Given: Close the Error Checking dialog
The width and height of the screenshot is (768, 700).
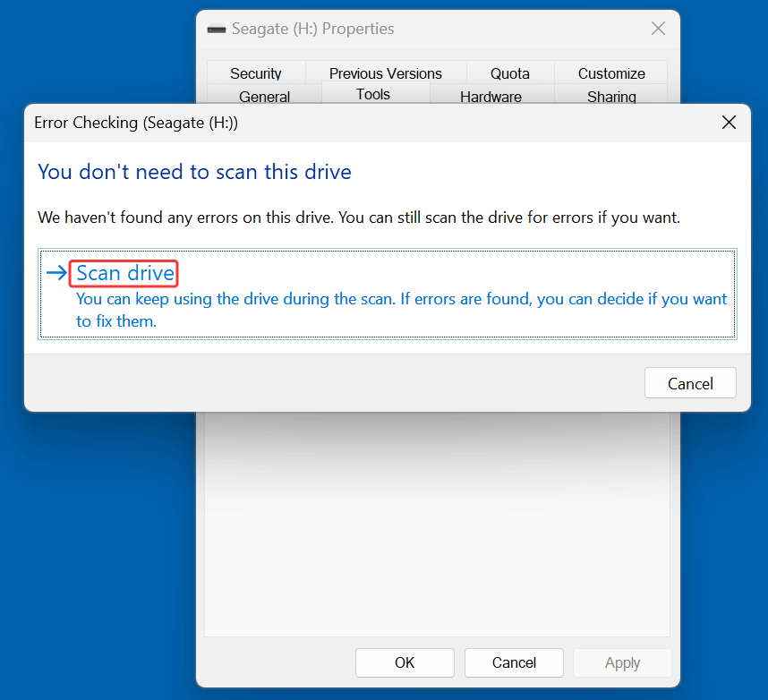Looking at the screenshot, I should coord(728,122).
